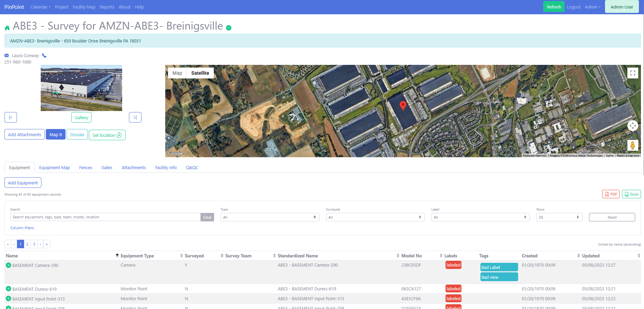The height and width of the screenshot is (309, 644).
Task: Open the Rows per page dropdown
Action: pos(559,217)
